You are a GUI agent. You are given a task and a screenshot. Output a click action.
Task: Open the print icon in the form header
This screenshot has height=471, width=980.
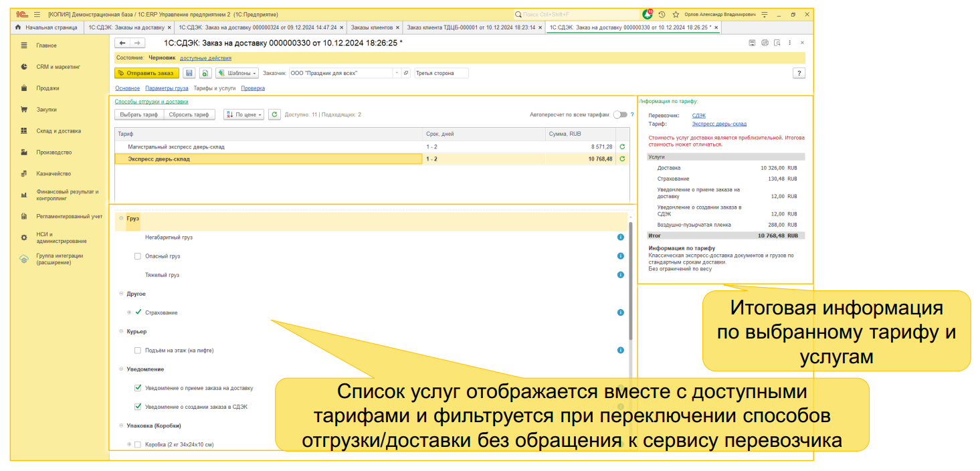pyautogui.click(x=765, y=42)
